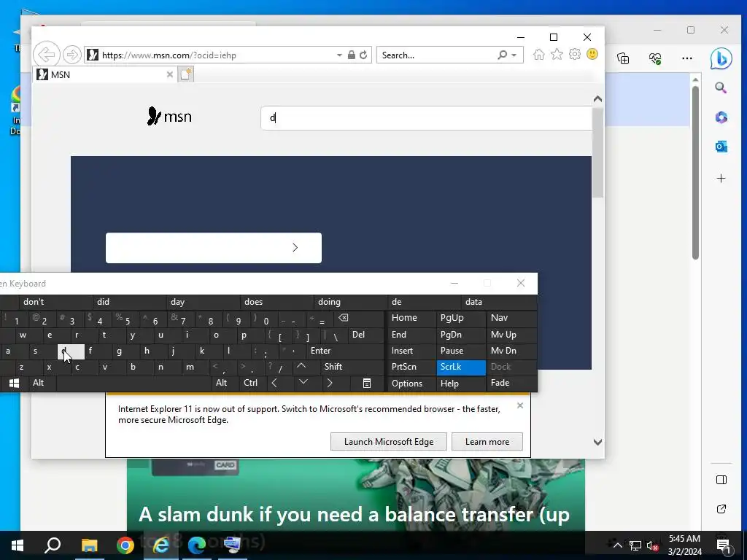Switch to the MSN tab in IE
Viewport: 747px width, 560px height.
click(x=105, y=74)
